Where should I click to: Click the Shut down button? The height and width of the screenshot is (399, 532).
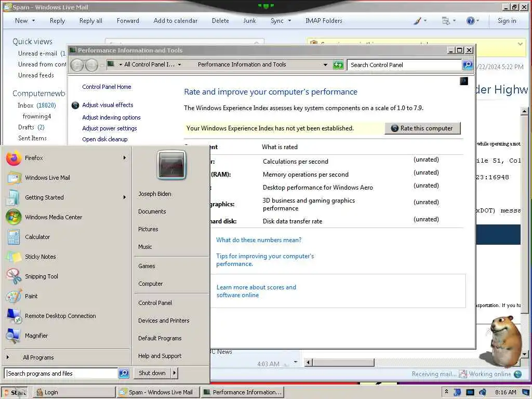point(152,373)
